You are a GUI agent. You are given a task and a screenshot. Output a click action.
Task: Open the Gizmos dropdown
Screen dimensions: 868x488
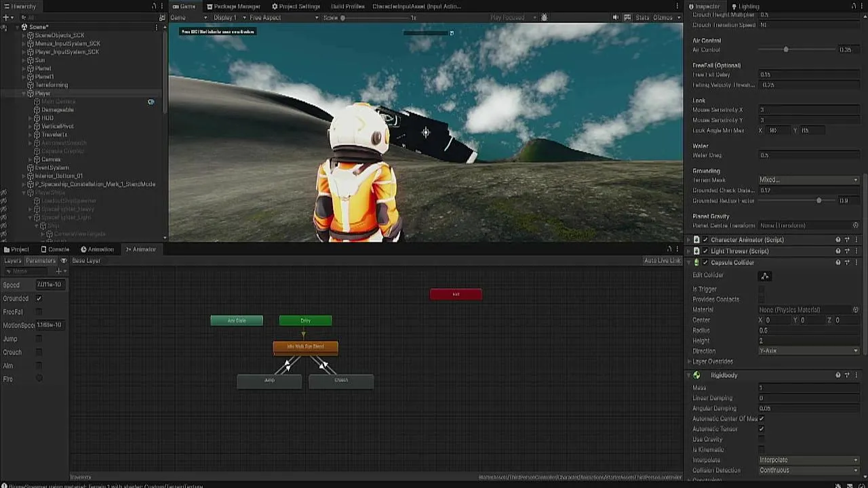click(665, 18)
